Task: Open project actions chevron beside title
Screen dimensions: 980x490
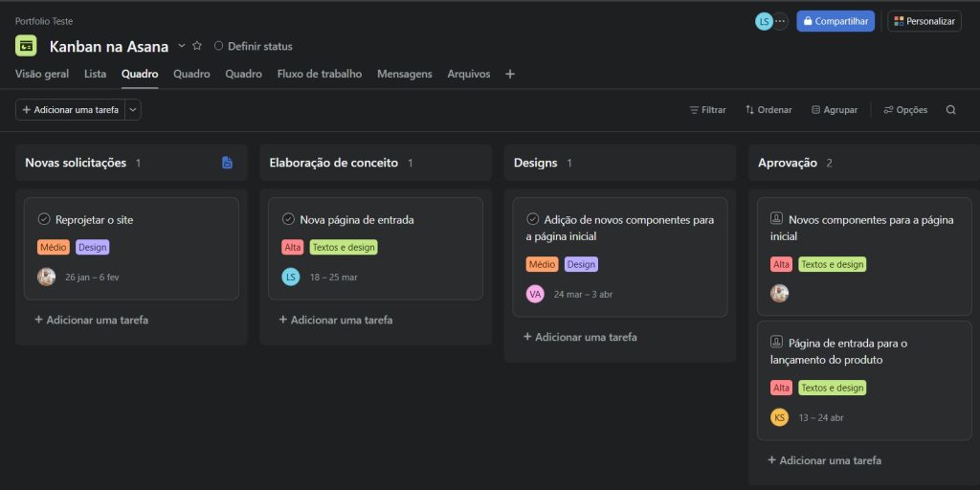Action: pos(181,46)
